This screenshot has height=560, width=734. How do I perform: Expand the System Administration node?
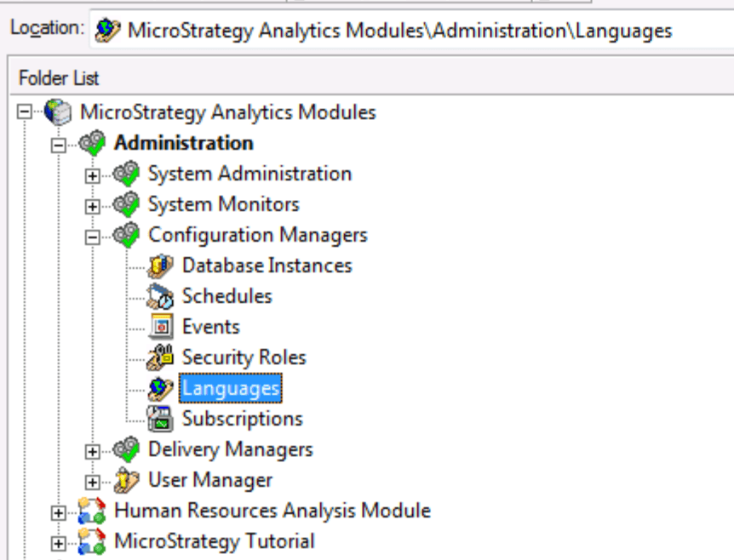pyautogui.click(x=93, y=175)
